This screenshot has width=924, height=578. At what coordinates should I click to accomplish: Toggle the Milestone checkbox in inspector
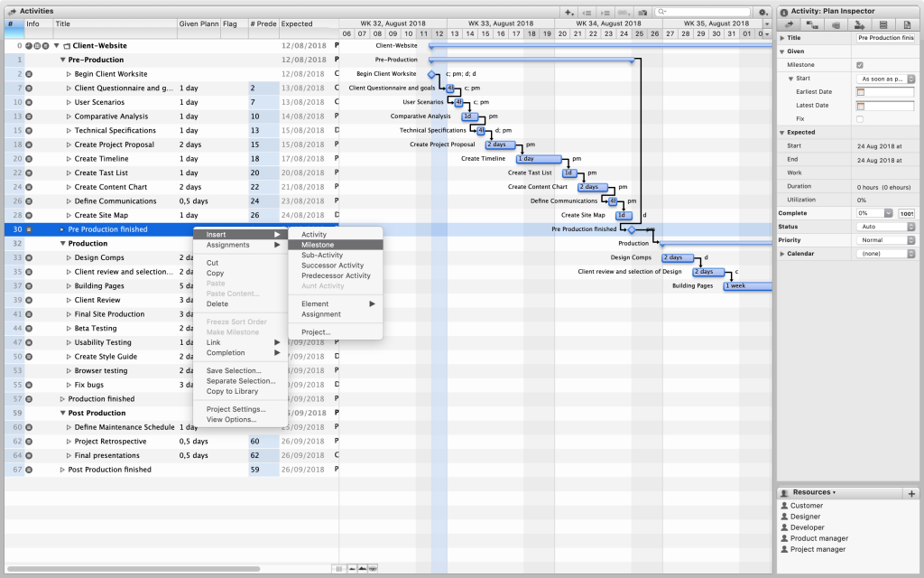pos(860,65)
